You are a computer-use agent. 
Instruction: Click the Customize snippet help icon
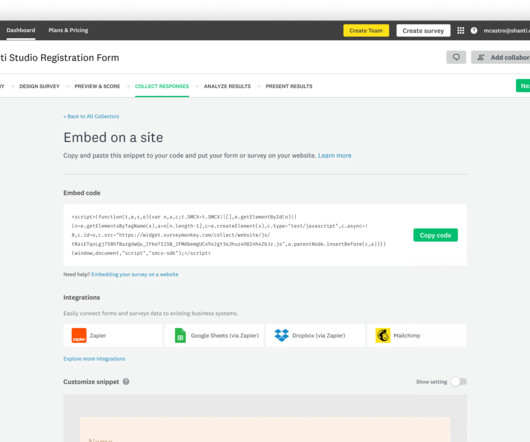[x=126, y=382]
